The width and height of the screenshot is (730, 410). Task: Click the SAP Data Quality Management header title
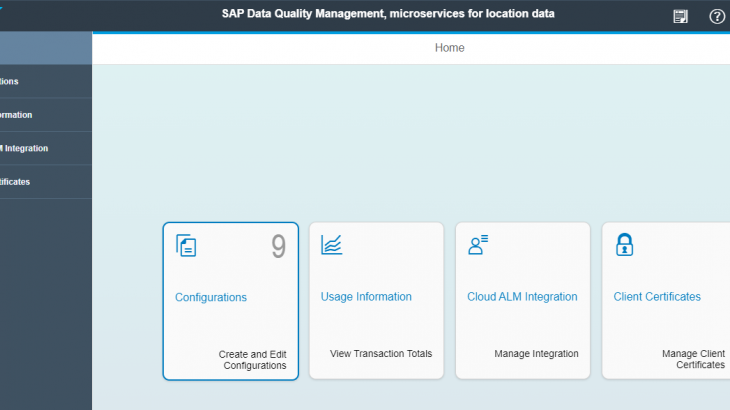[x=388, y=14]
